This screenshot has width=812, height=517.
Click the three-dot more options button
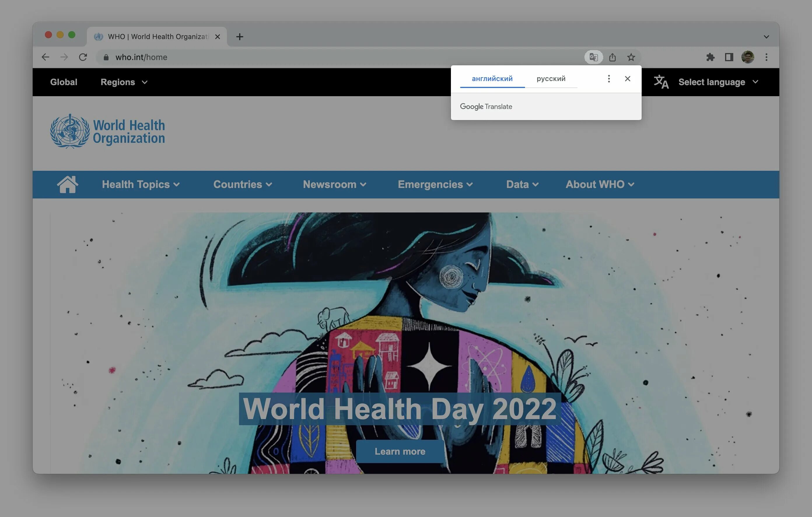(x=608, y=78)
